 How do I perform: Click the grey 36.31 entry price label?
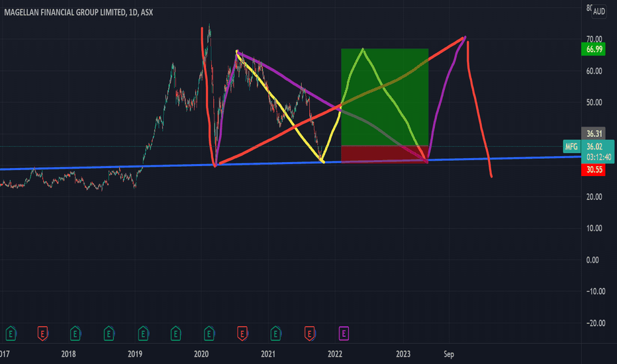pos(593,134)
